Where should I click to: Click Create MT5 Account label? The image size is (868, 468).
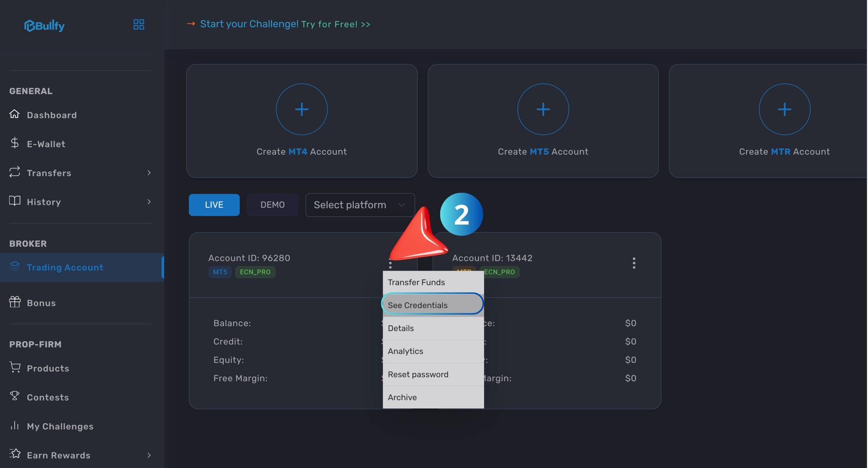pos(543,152)
